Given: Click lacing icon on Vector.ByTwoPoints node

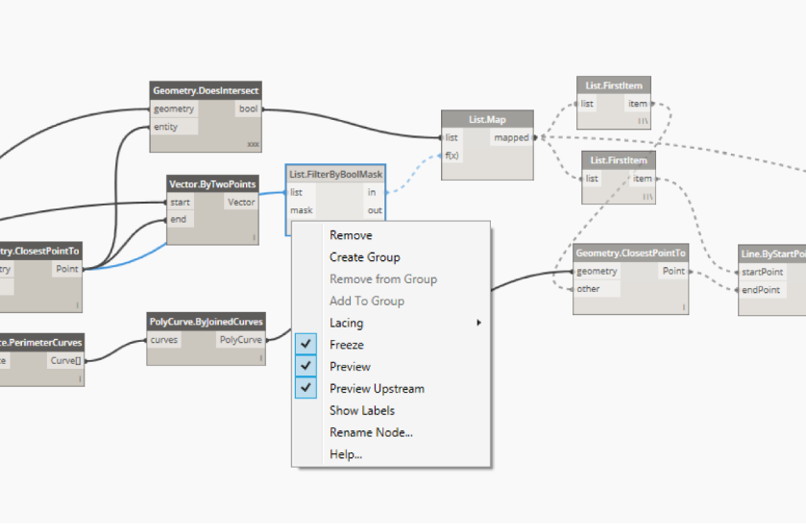Looking at the screenshot, I should [x=254, y=237].
